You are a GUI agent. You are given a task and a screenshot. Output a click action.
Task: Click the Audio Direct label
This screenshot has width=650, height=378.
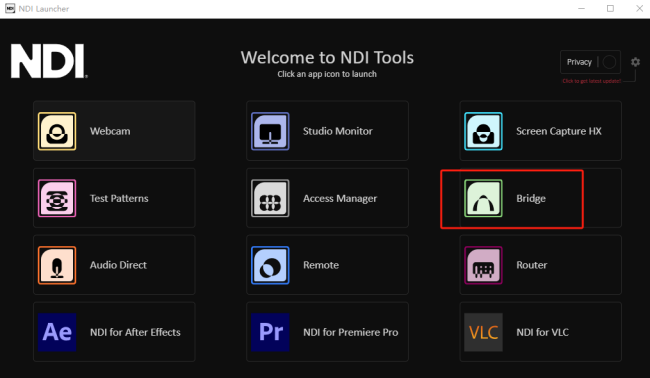[x=118, y=265]
